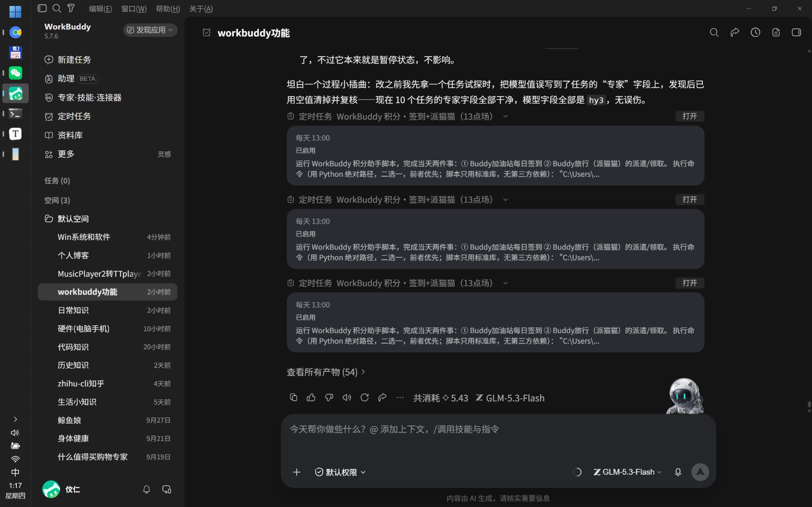Open notifications bell icon
Viewport: 812px width, 507px height.
146,489
